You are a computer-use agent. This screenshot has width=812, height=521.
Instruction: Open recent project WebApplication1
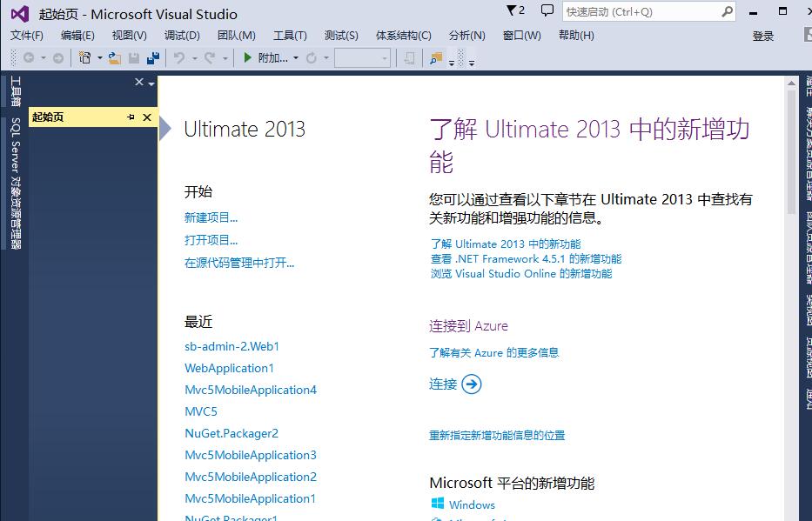230,368
